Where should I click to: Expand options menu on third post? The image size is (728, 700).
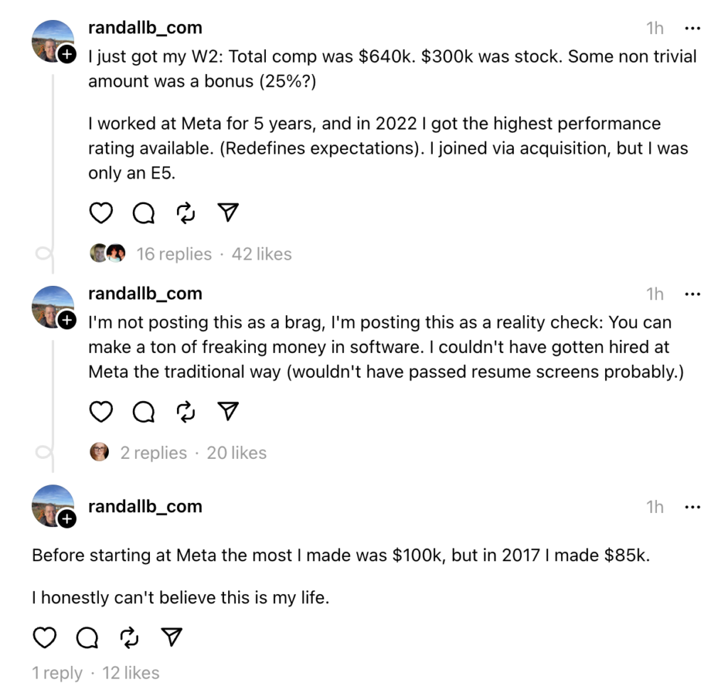pyautogui.click(x=692, y=507)
